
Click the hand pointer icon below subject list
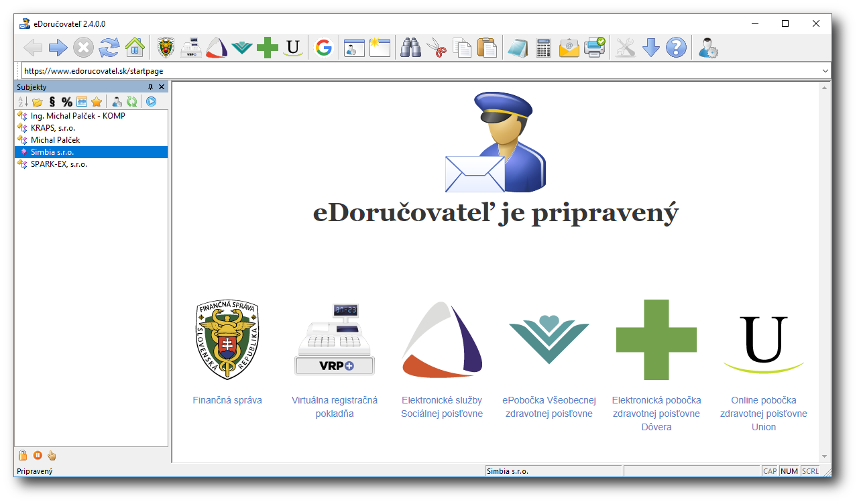(x=52, y=456)
